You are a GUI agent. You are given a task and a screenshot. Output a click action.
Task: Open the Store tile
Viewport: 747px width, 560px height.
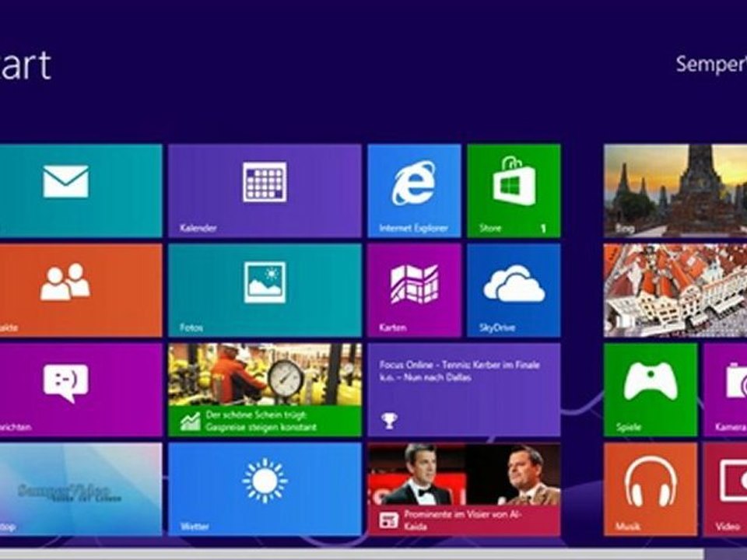pos(514,191)
